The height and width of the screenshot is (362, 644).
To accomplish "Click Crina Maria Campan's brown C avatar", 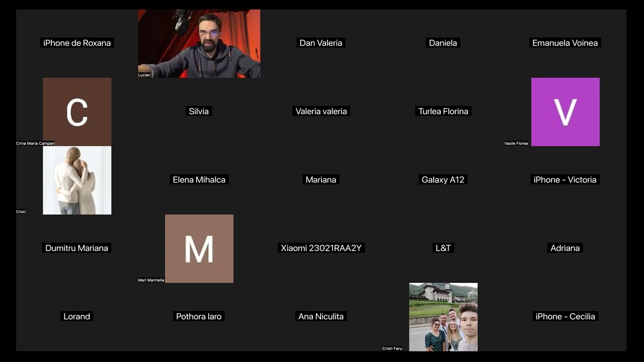I will click(77, 112).
